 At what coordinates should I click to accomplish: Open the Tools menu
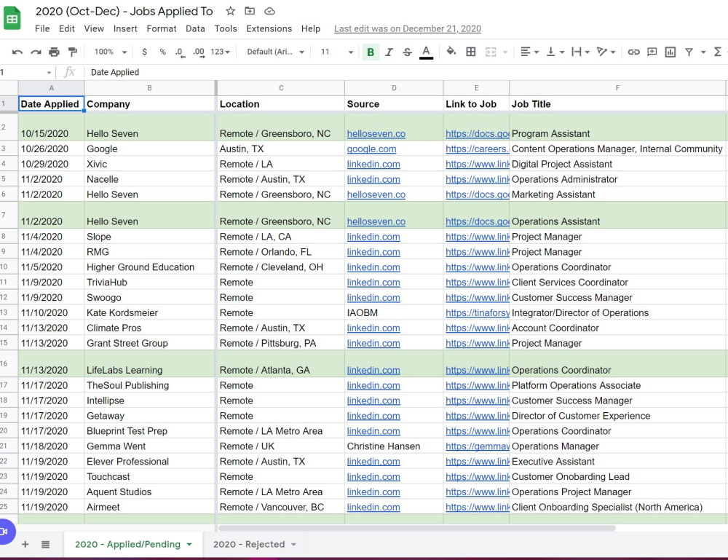[x=226, y=29]
